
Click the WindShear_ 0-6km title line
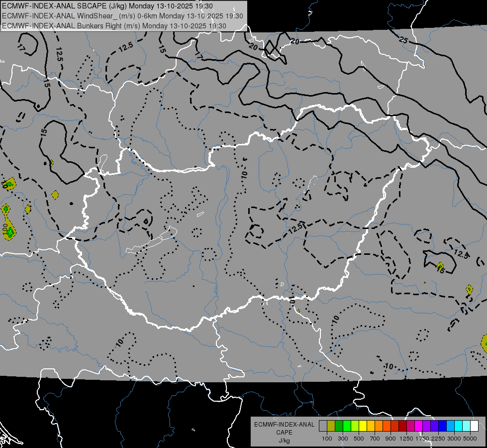pos(122,16)
